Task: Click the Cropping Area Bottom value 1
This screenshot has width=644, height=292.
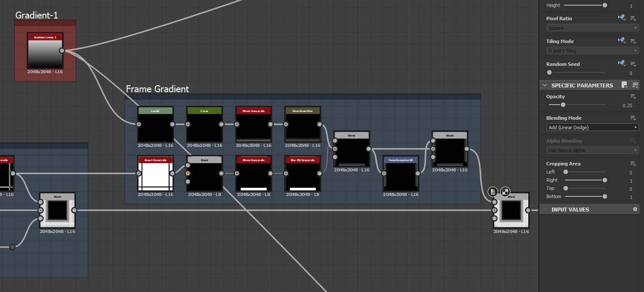Action: click(x=631, y=197)
